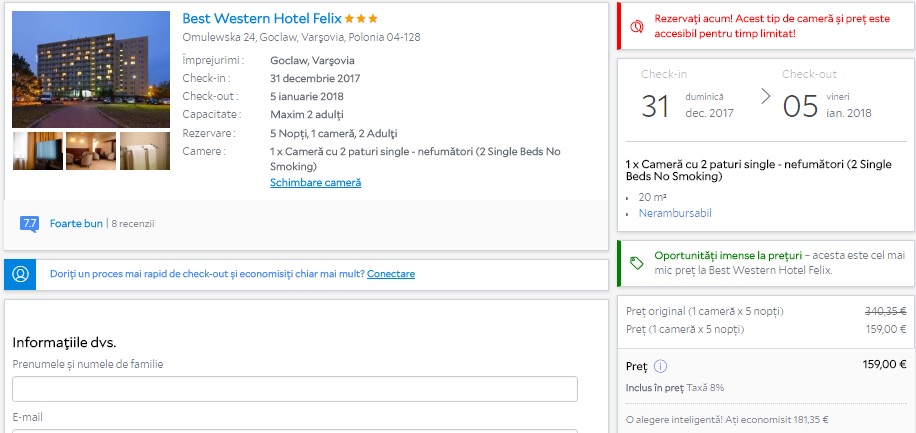This screenshot has width=916, height=433.
Task: Open the main hotel building photo
Action: coord(91,69)
